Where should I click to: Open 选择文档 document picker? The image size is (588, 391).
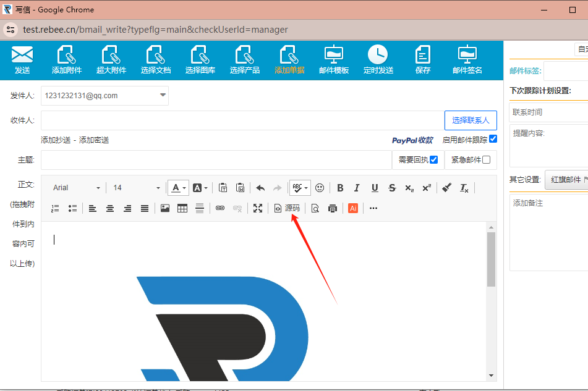pos(156,59)
